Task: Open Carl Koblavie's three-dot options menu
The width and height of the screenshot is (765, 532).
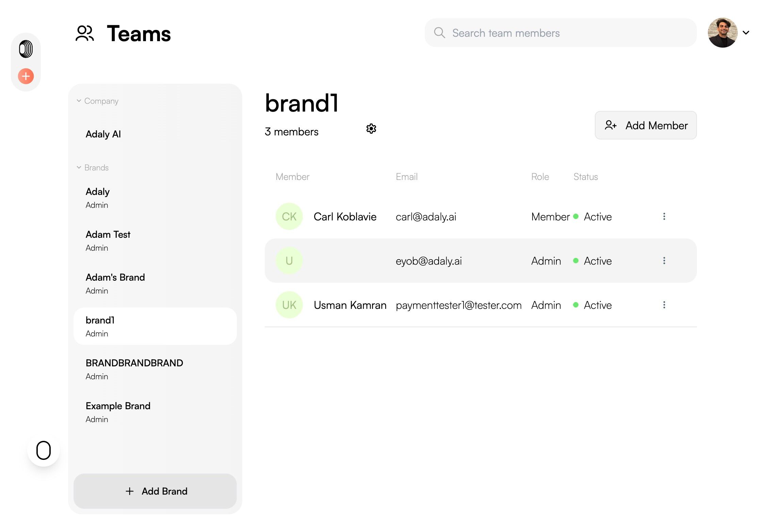Action: pos(664,216)
